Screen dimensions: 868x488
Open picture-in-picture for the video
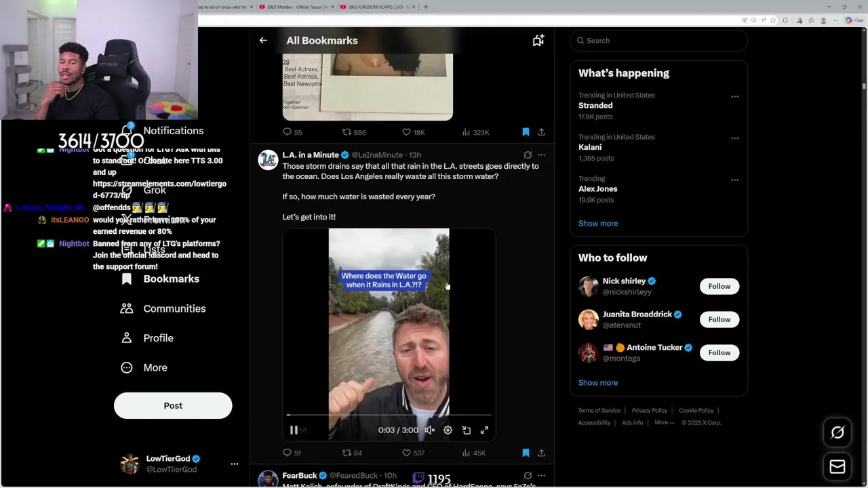point(467,430)
